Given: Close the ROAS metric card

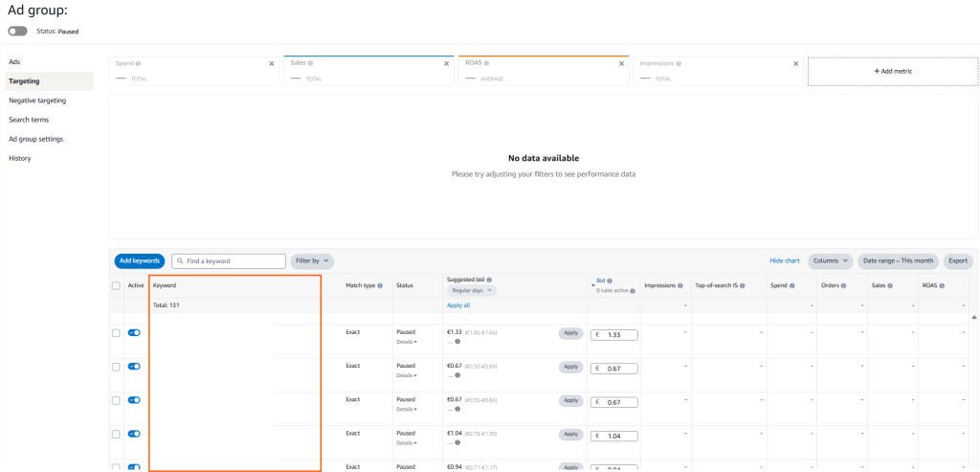Looking at the screenshot, I should pyautogui.click(x=618, y=63).
